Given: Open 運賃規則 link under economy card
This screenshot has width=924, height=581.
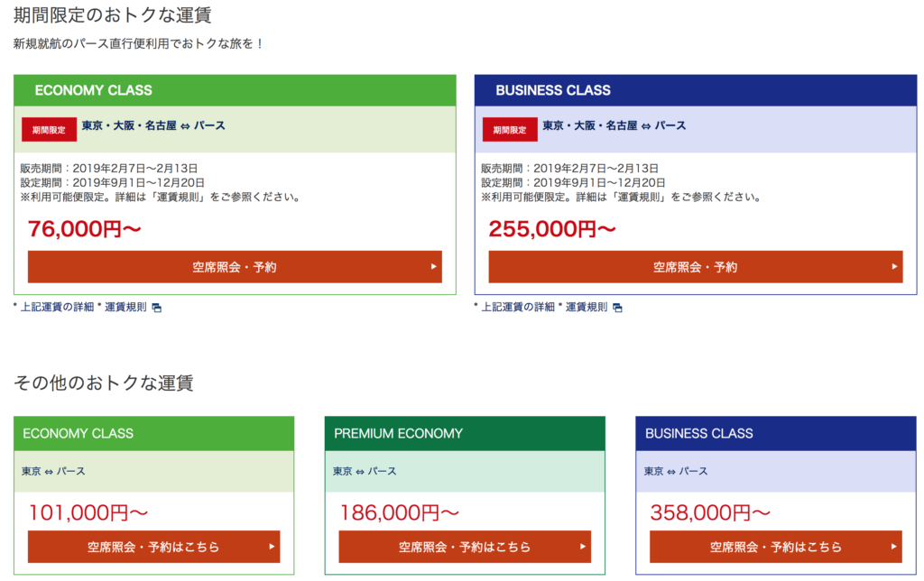Looking at the screenshot, I should coord(125,307).
